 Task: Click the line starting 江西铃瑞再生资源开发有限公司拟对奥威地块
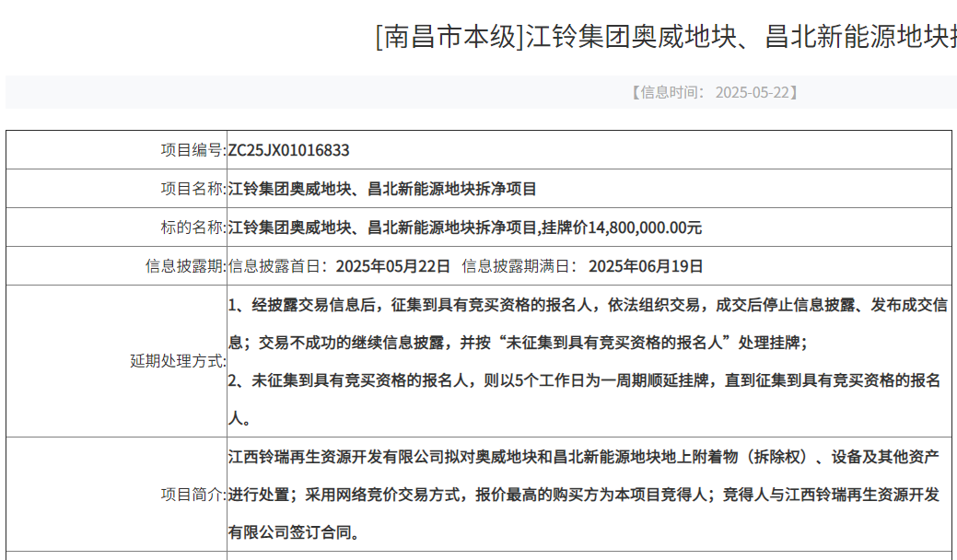(x=583, y=456)
